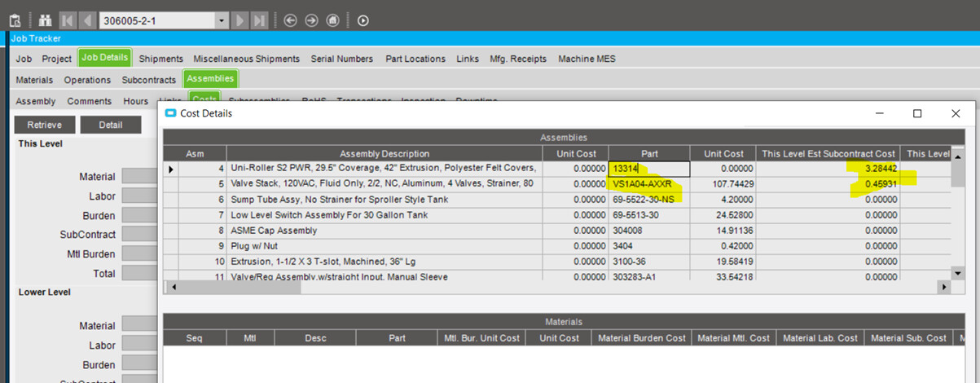980x383 pixels.
Task: Open the binoculars search icon
Action: 45,20
